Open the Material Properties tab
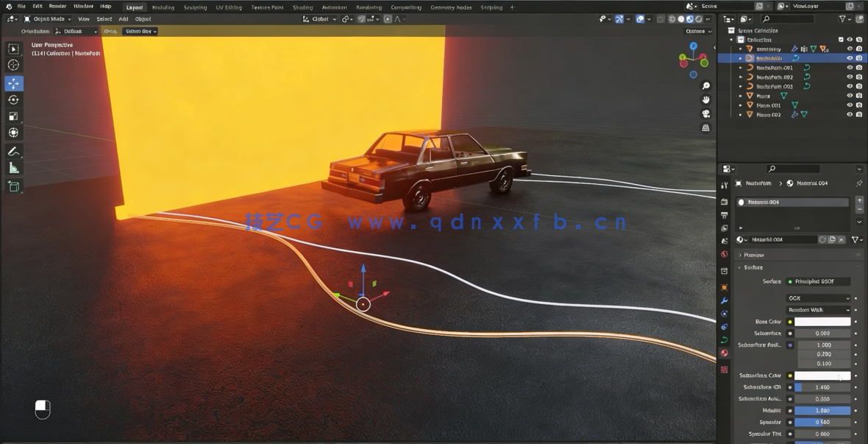Screen dimensions: 868x444 [725, 352]
